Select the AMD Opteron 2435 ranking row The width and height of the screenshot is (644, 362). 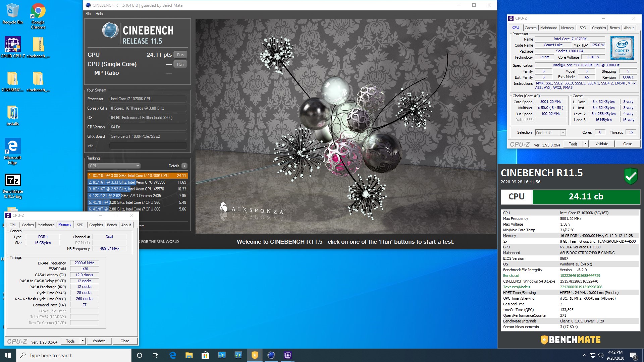pos(138,196)
